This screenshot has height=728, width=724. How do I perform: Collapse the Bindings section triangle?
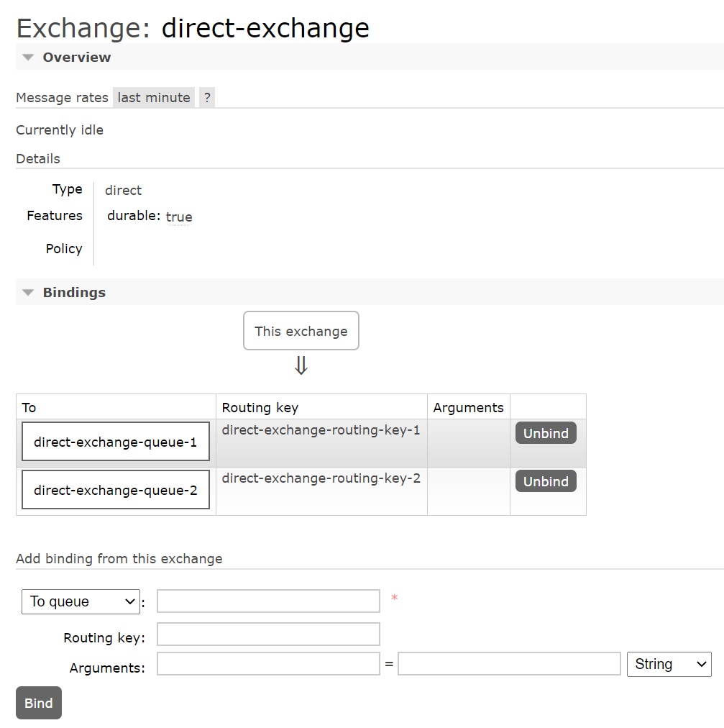[28, 293]
